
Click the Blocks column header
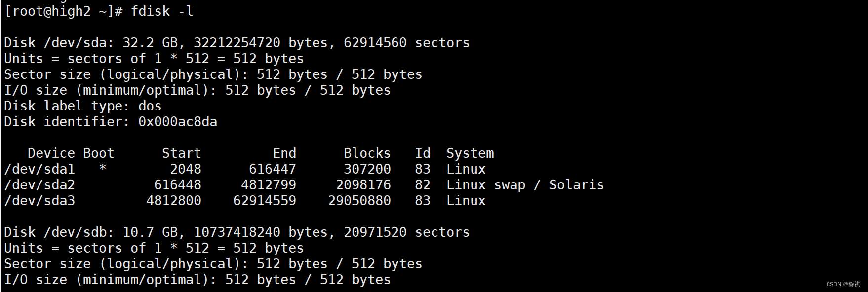pos(367,153)
